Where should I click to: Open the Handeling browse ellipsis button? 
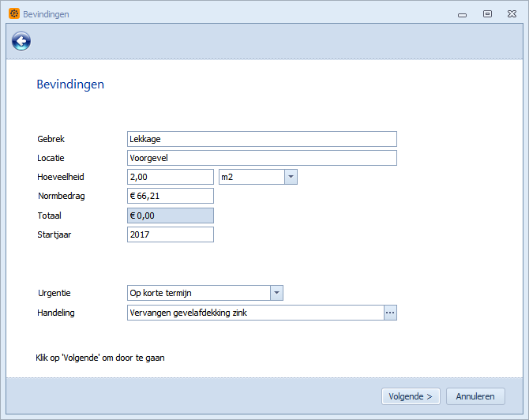(x=389, y=313)
